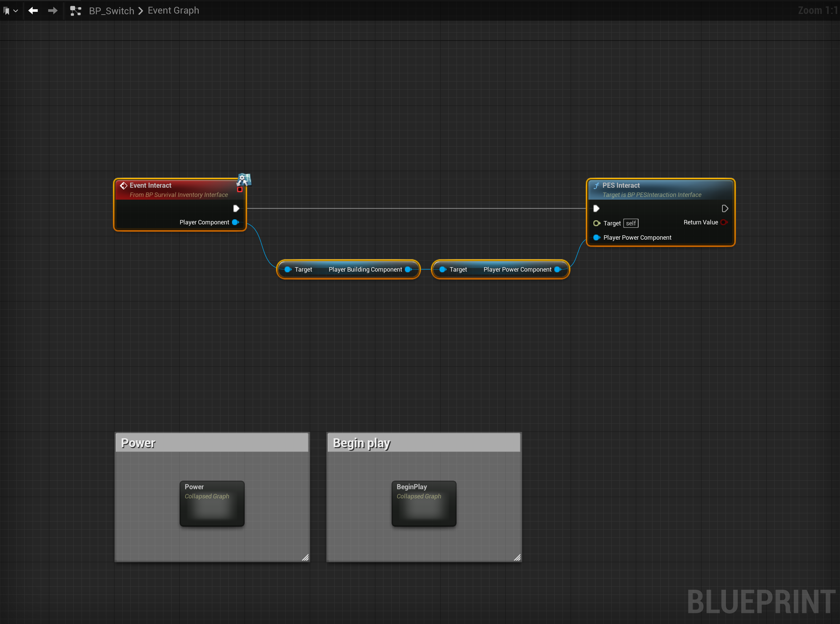Viewport: 840px width, 624px height.
Task: Click the back navigation arrow
Action: pos(33,11)
